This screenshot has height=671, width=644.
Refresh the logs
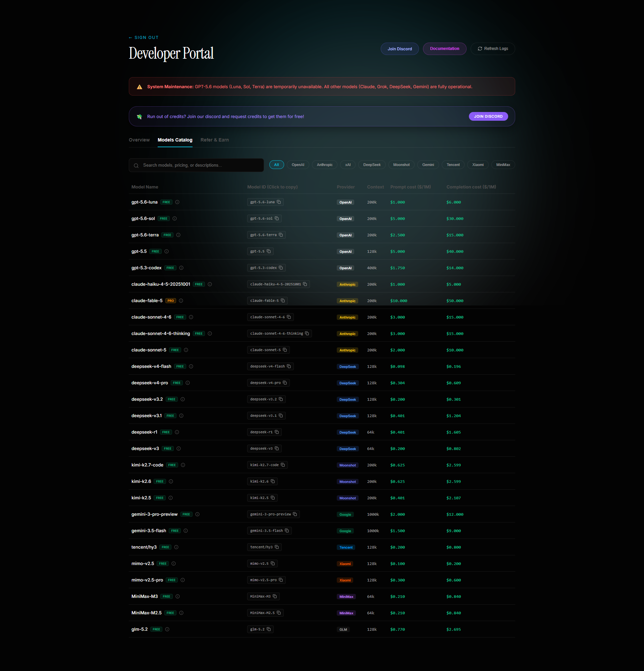(x=493, y=49)
